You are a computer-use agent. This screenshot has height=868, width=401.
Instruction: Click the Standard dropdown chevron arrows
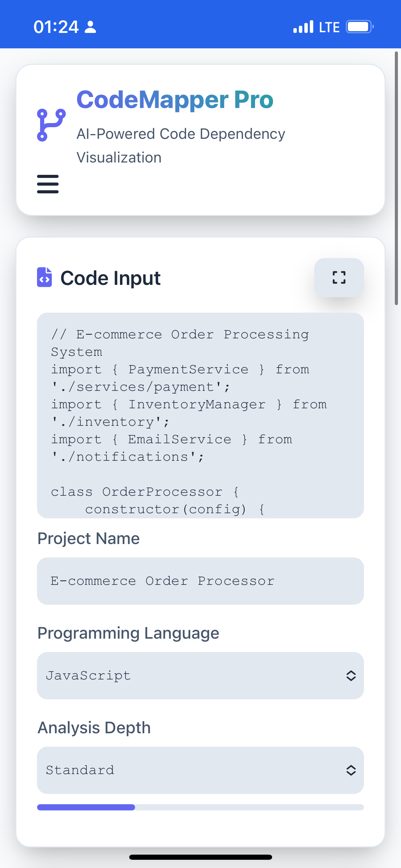click(x=351, y=770)
